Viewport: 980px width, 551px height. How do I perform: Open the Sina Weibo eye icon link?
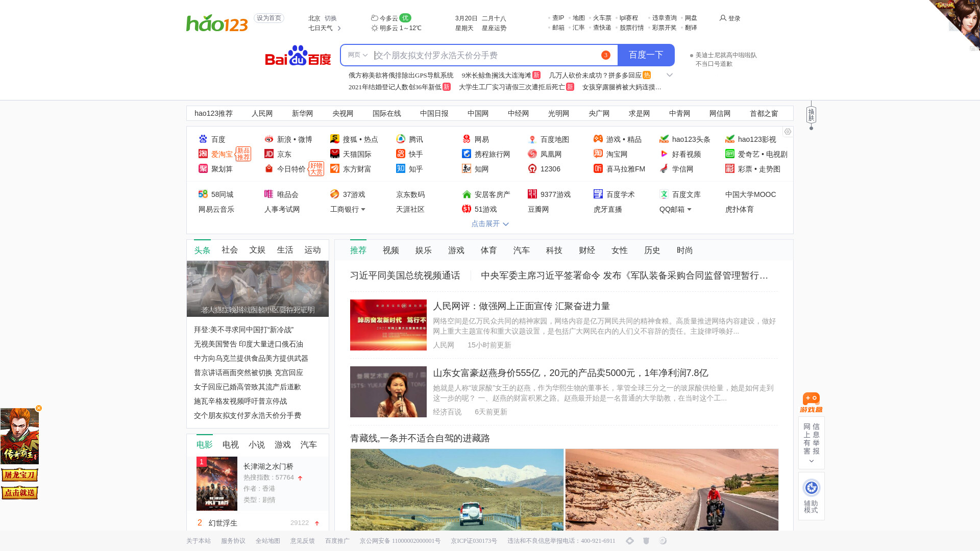(x=269, y=139)
